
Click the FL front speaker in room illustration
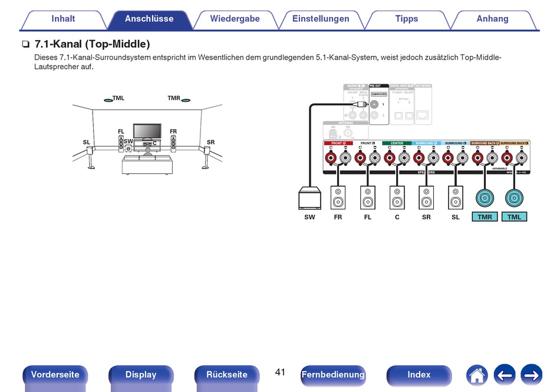pos(121,143)
